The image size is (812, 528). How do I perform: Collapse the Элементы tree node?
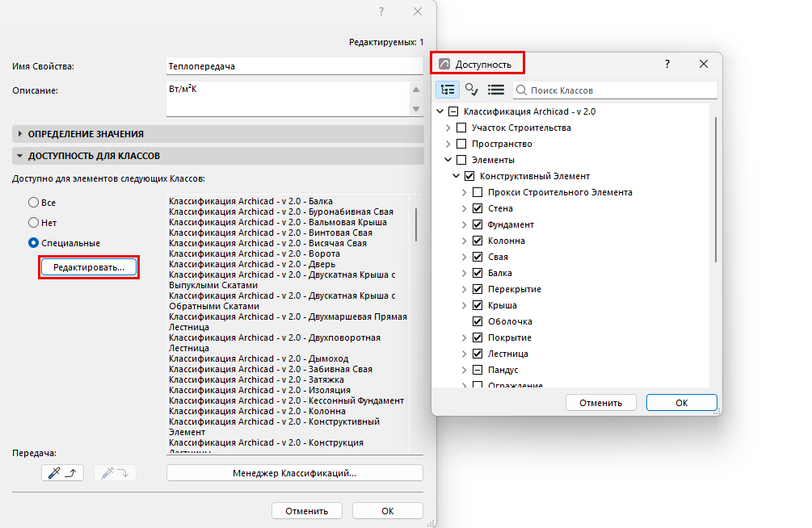pos(448,160)
